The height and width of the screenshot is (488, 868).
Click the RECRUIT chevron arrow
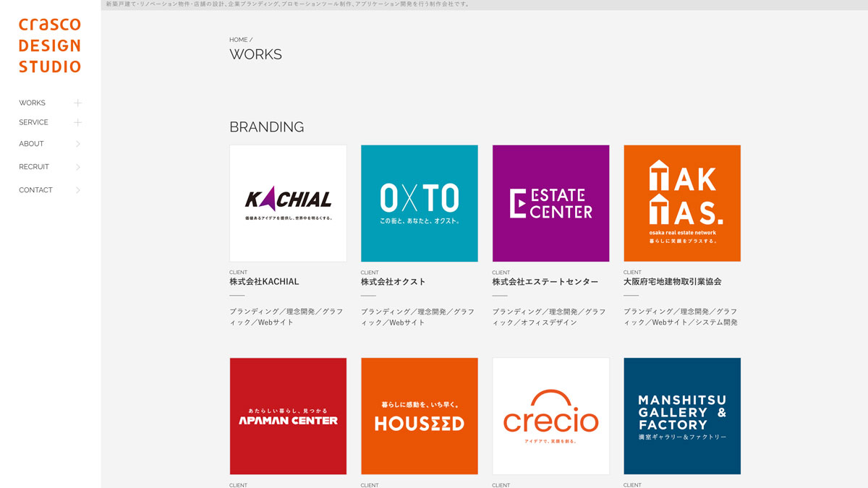[x=78, y=167]
